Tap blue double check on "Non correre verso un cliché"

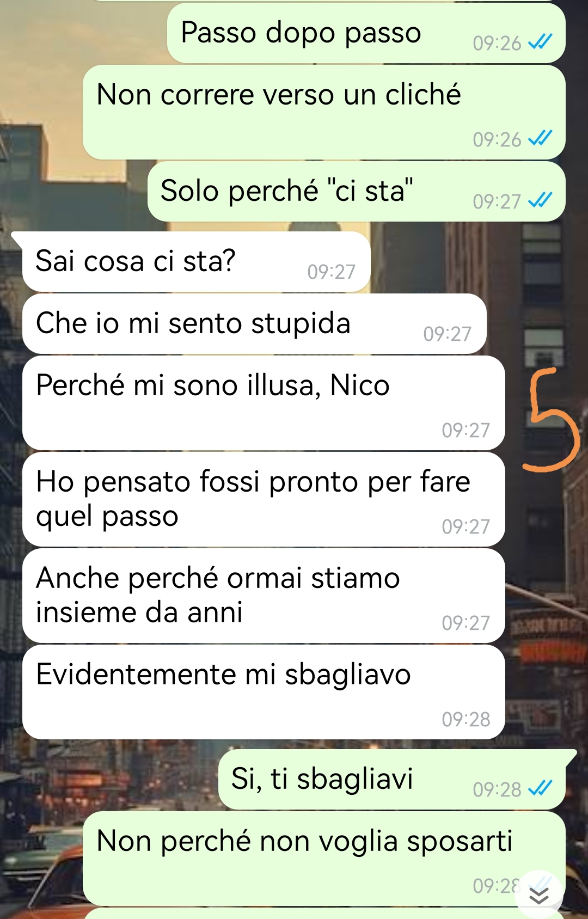[540, 138]
